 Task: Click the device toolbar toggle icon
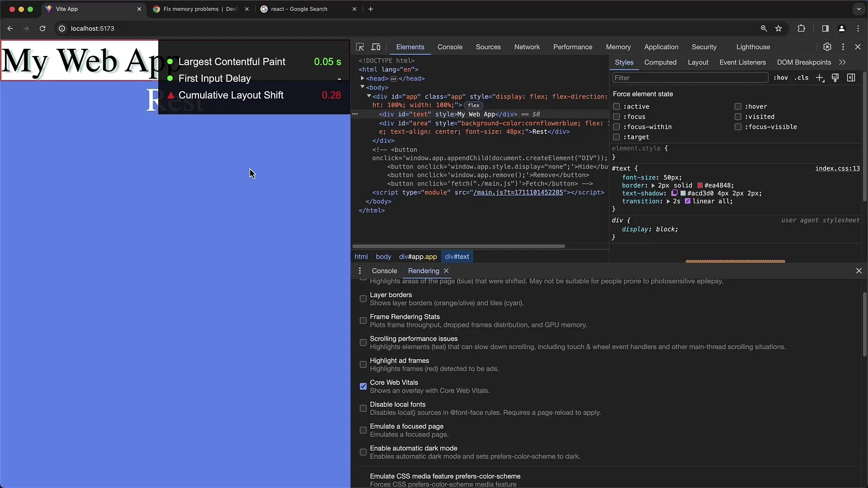(x=376, y=47)
